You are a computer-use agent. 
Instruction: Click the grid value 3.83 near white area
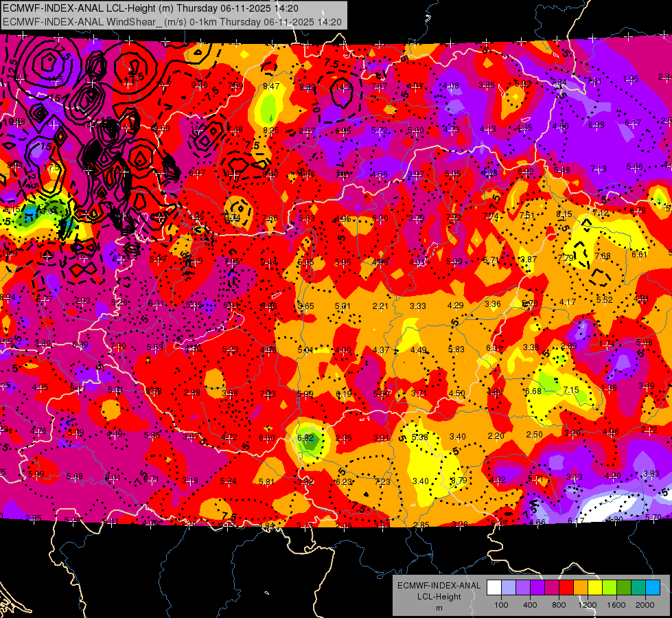651,474
